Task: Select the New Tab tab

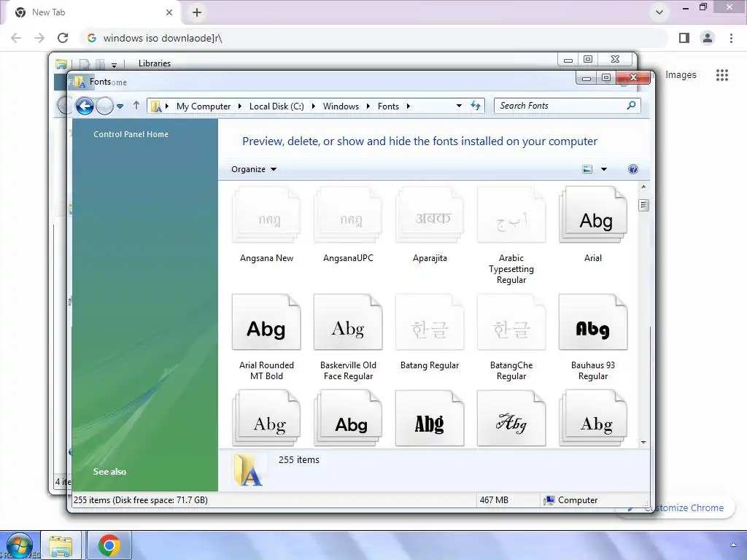Action: (x=90, y=12)
